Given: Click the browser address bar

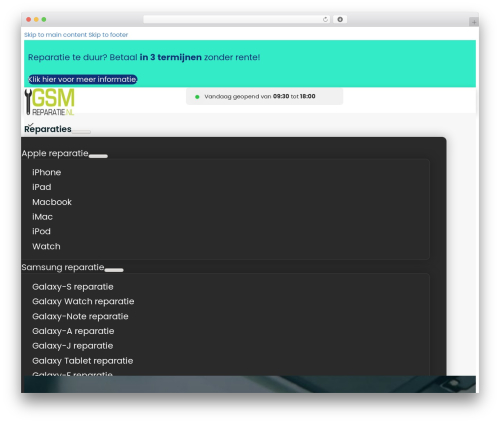Looking at the screenshot, I should click(236, 20).
